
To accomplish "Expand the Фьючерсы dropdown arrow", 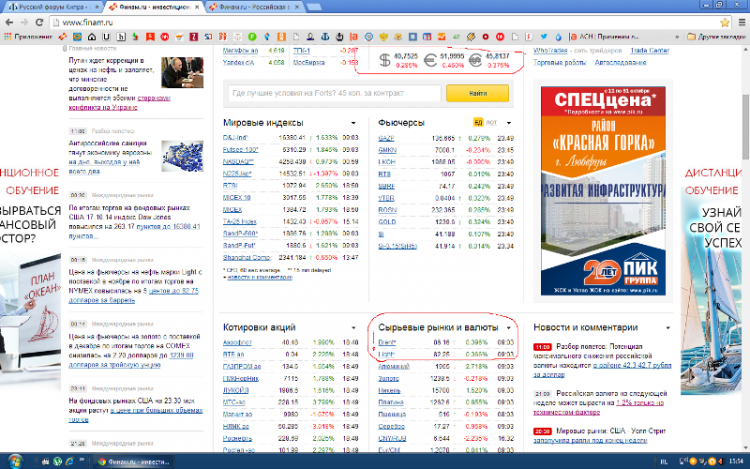I will coord(508,123).
